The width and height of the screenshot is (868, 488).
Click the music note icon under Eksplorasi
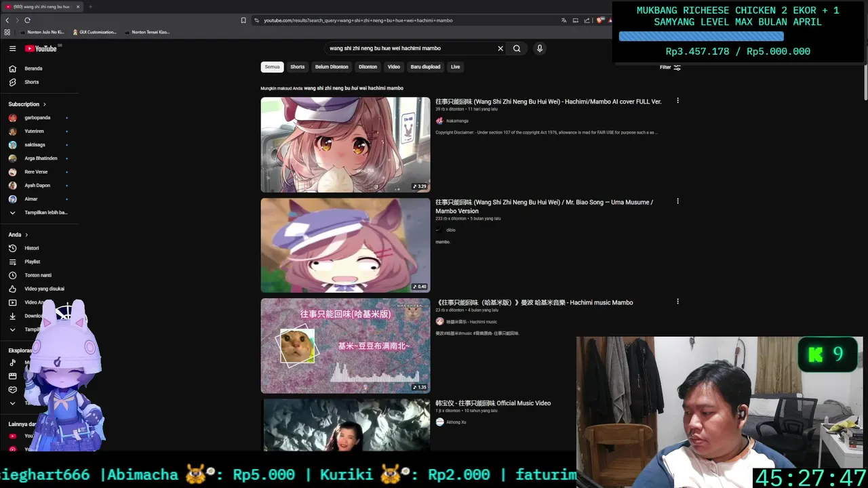(12, 363)
